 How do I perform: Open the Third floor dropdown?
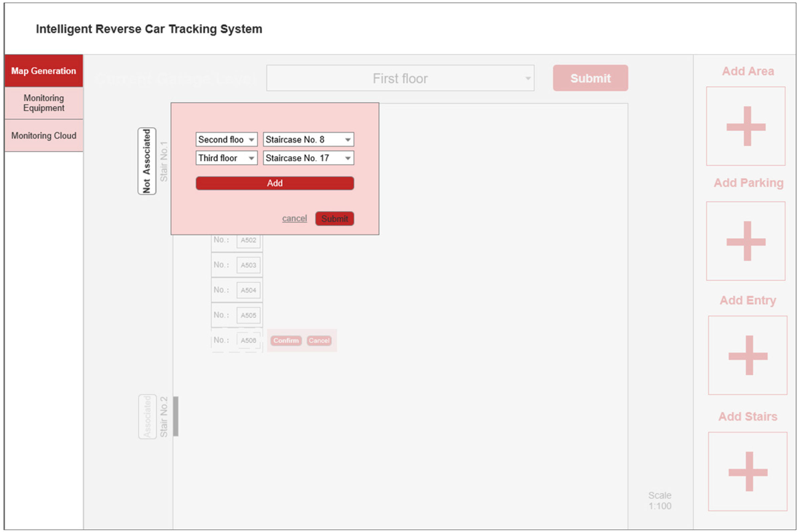coord(226,158)
